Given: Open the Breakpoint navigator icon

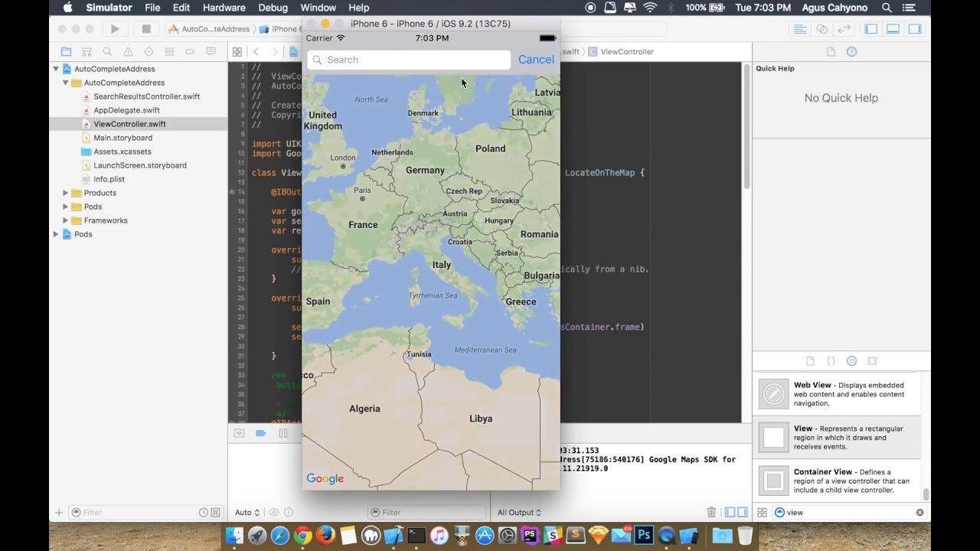Looking at the screenshot, I should pos(190,52).
